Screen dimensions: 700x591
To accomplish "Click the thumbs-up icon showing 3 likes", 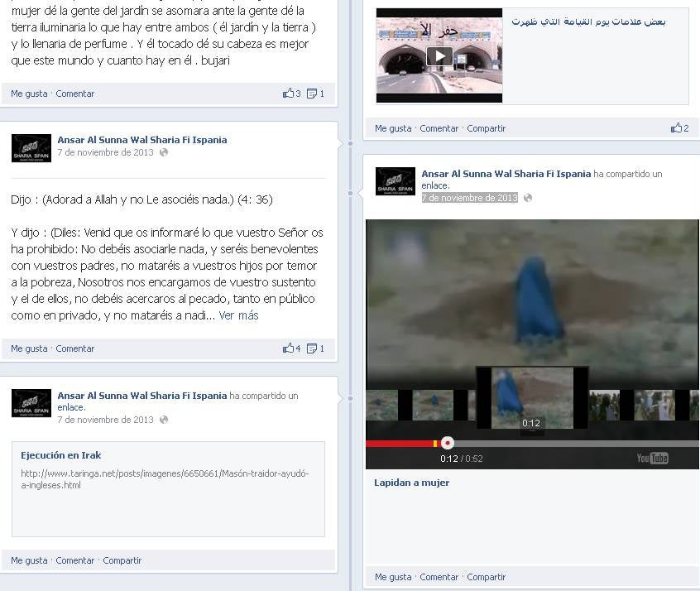I will point(291,94).
